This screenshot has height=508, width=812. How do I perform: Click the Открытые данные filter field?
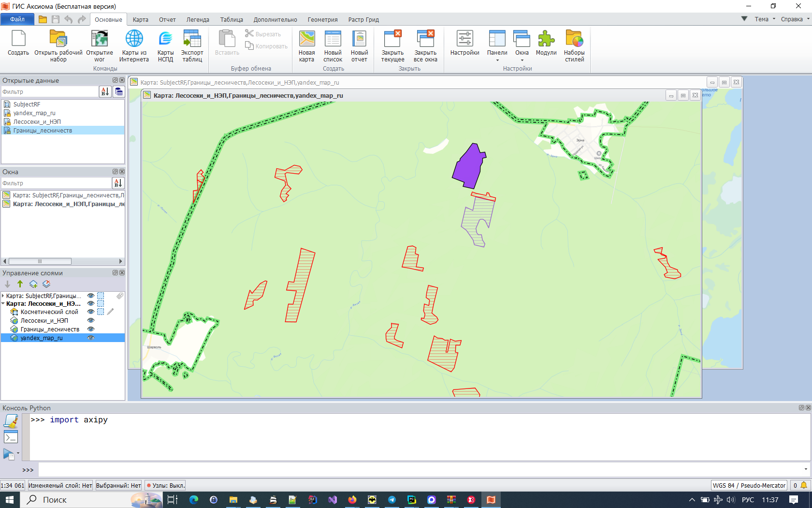[x=50, y=91]
